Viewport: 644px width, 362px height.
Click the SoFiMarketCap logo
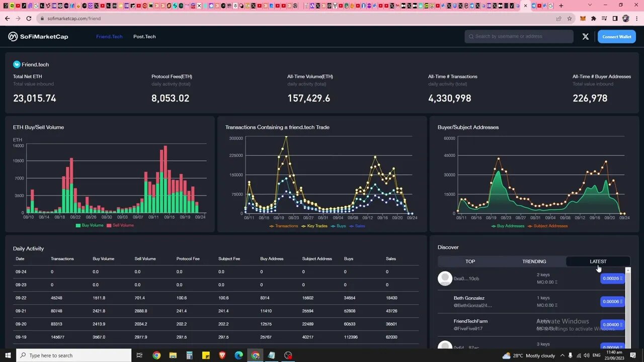coord(38,37)
